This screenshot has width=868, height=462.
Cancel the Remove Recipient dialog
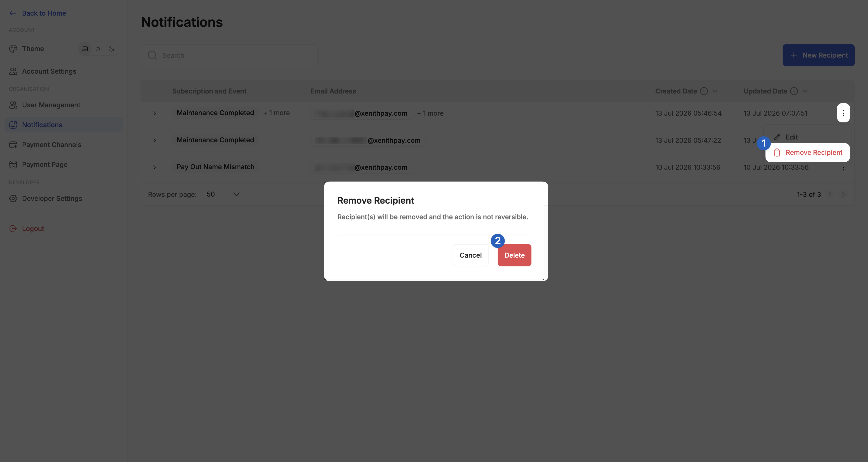[470, 255]
